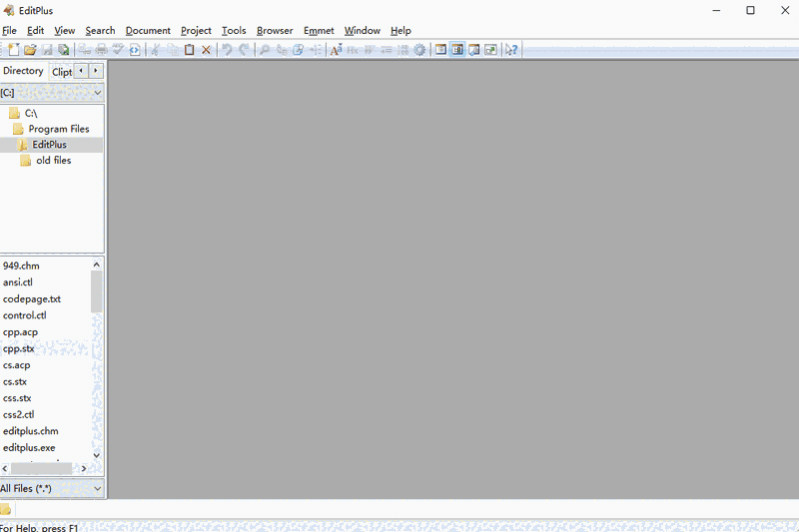Open the Browser menu
Image resolution: width=799 pixels, height=532 pixels.
coord(275,31)
